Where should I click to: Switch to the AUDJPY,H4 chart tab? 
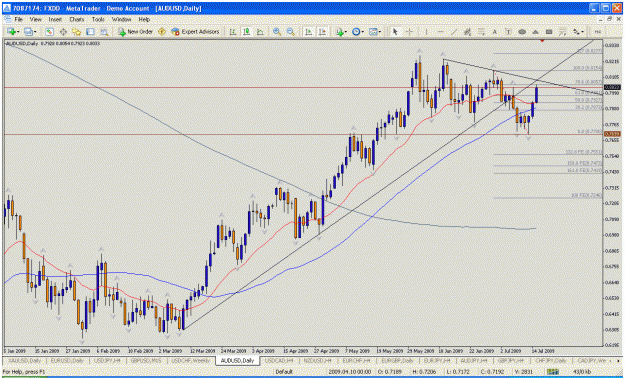[x=474, y=360]
